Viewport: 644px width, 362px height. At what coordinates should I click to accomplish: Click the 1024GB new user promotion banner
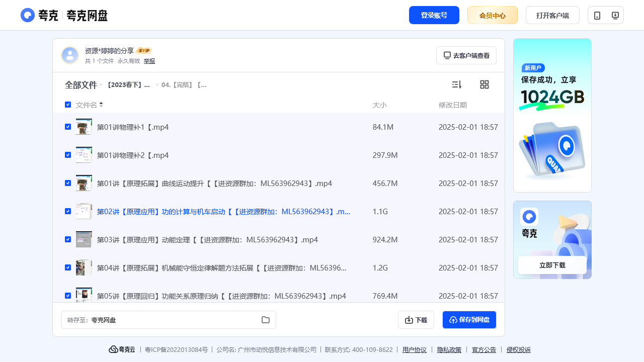552,115
